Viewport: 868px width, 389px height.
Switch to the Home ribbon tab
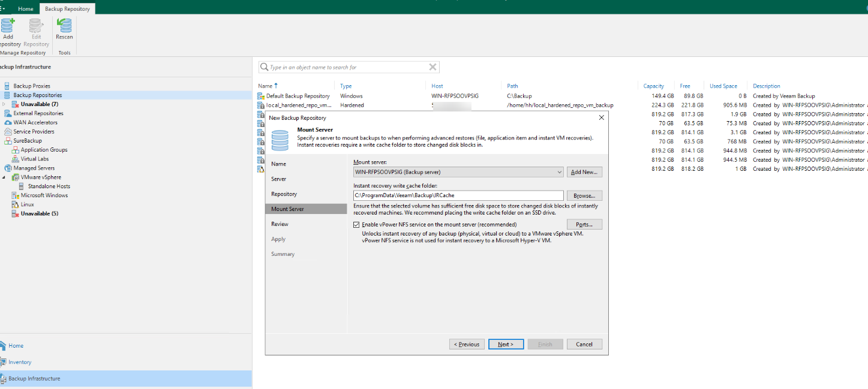(26, 9)
